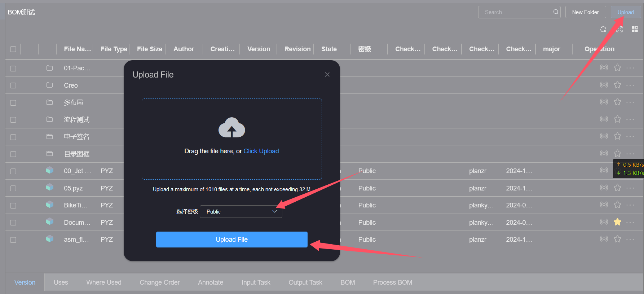
Task: Switch to the Process BOM tab
Action: click(x=393, y=282)
